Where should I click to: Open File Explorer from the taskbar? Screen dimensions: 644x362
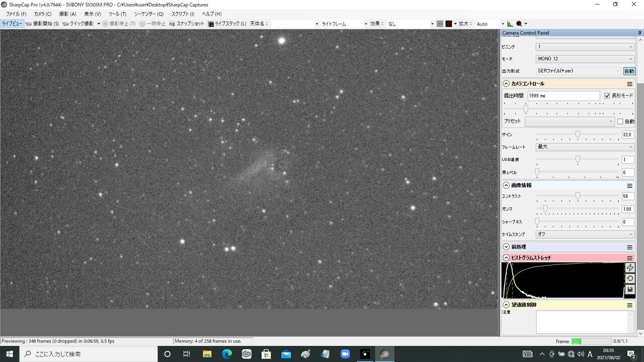(207, 354)
